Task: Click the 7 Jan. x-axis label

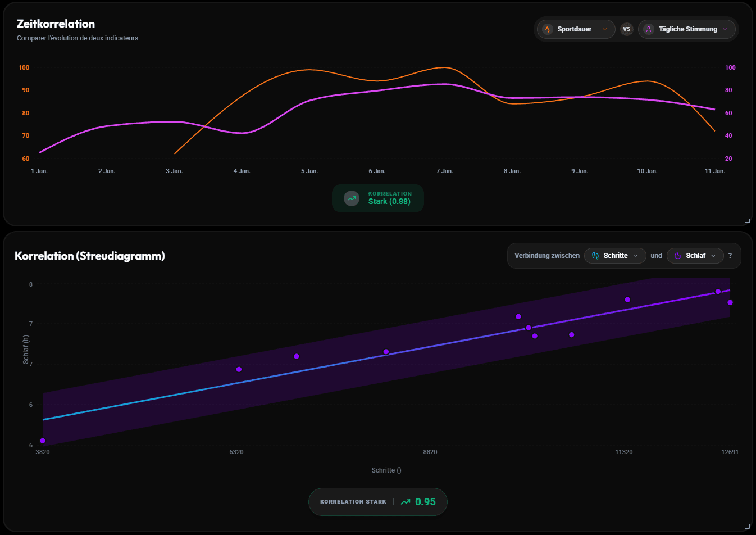Action: (445, 171)
